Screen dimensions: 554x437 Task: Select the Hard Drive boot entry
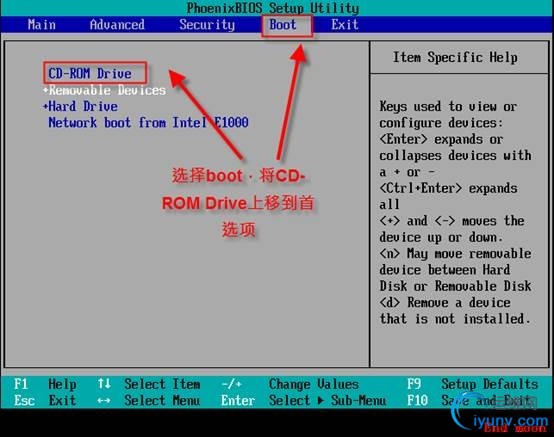pos(83,106)
